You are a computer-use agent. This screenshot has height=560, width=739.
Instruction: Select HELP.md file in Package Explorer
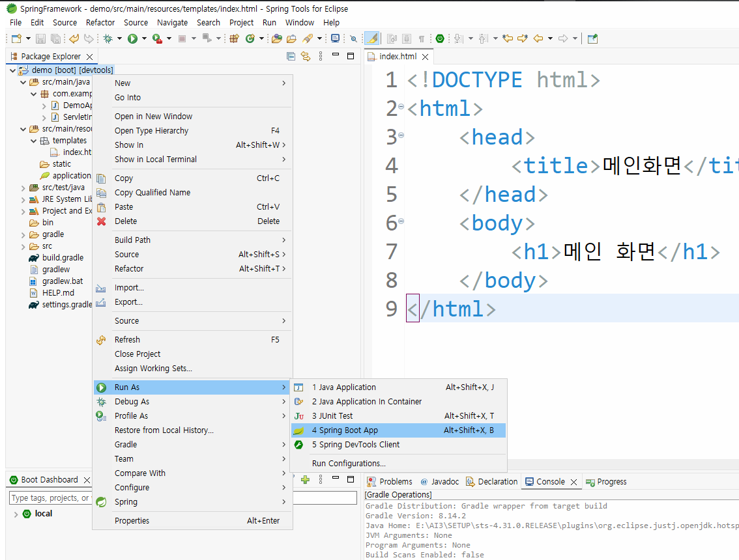tap(58, 293)
